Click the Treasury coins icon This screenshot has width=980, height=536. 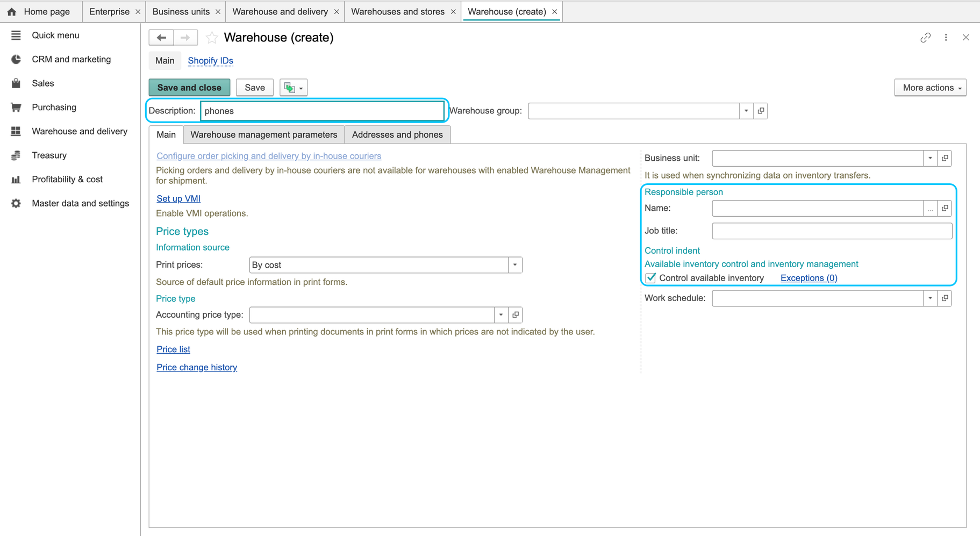pyautogui.click(x=16, y=155)
